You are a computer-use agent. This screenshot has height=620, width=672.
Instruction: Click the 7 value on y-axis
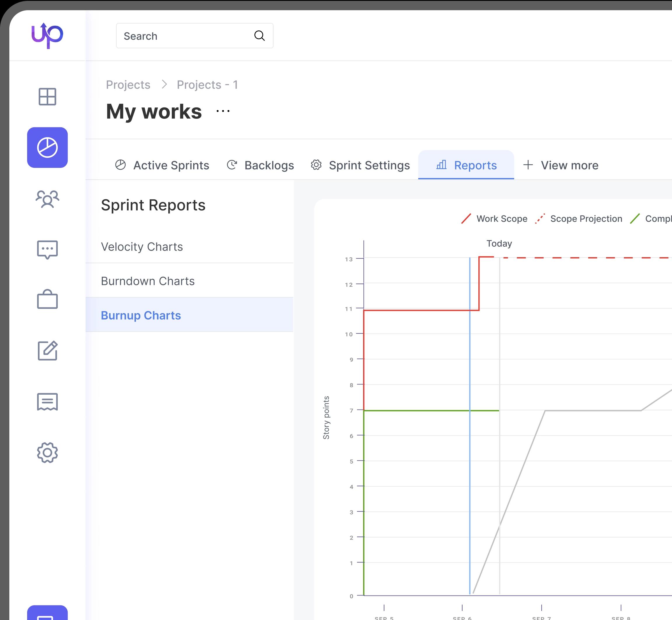coord(351,410)
